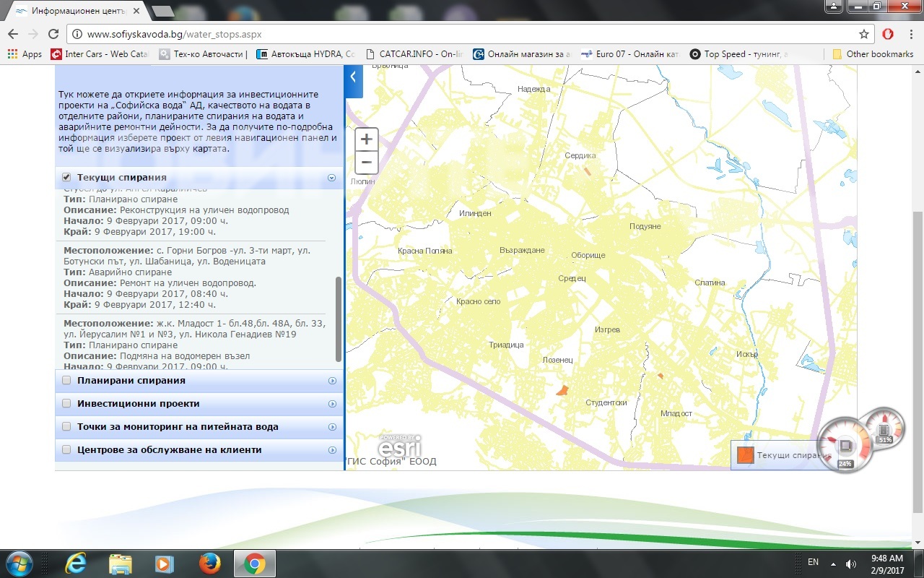Expand Центрове за обслужване на клиенти arrow
The width and height of the screenshot is (924, 578).
click(x=333, y=450)
